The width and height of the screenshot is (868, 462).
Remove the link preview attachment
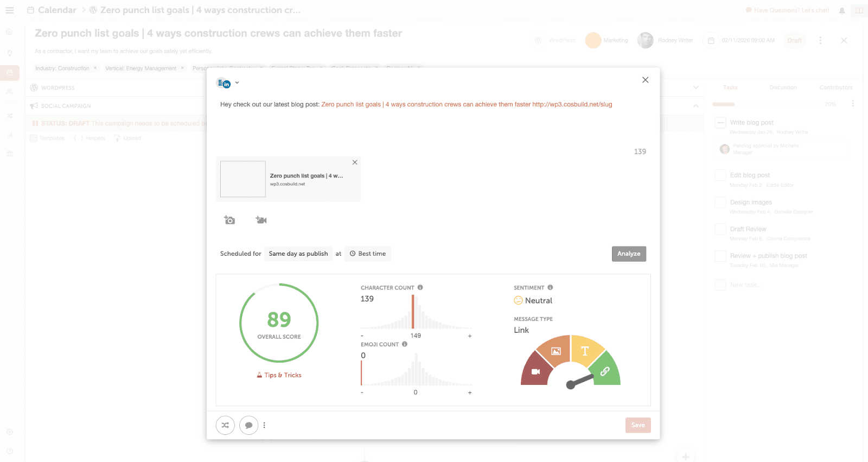[355, 162]
